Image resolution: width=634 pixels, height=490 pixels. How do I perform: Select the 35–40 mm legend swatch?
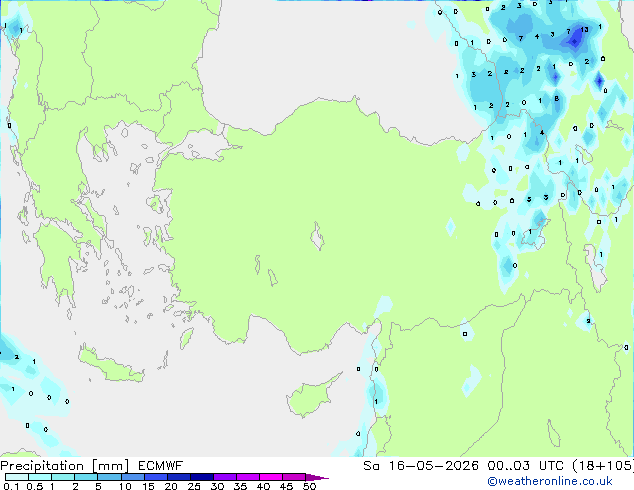point(248,477)
